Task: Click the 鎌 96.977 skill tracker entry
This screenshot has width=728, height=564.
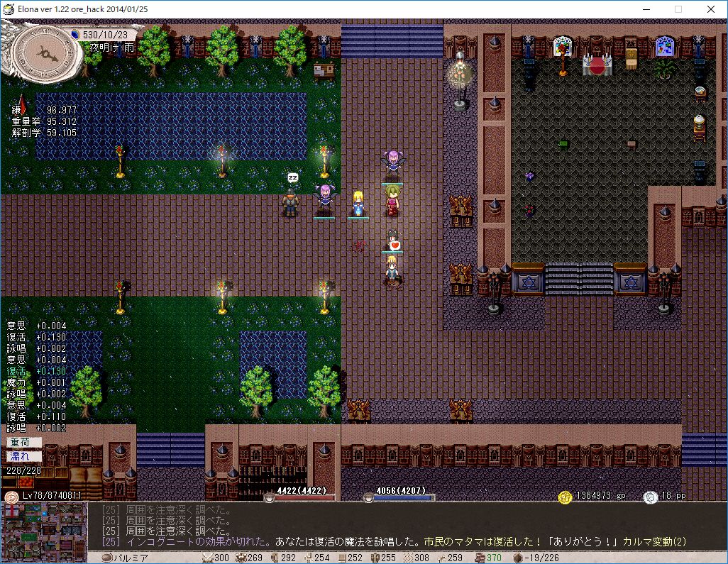Action: tap(44, 110)
